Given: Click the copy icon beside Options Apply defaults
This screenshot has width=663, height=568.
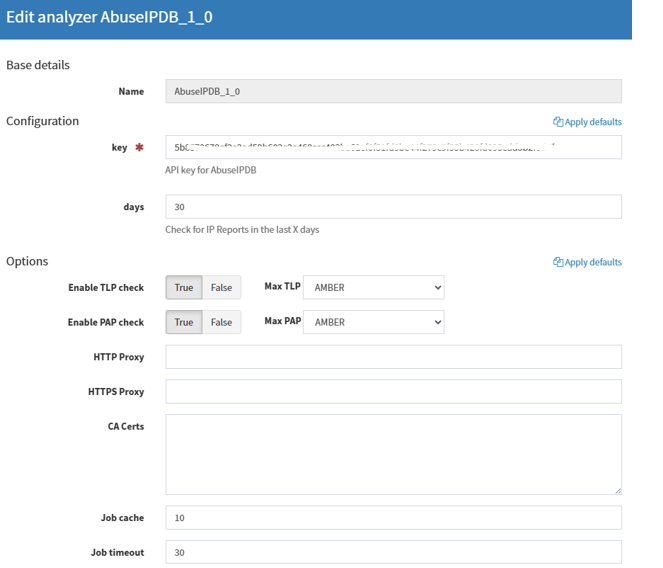Looking at the screenshot, I should tap(558, 262).
